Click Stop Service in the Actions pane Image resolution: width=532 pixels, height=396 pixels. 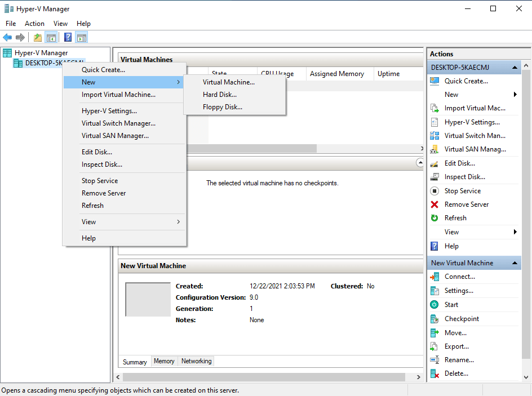pyautogui.click(x=463, y=191)
